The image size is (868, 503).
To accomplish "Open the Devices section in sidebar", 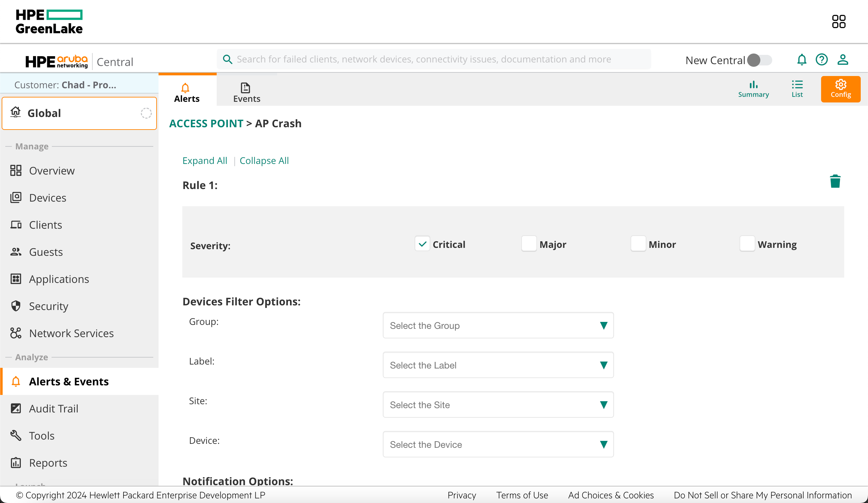I will [x=48, y=198].
